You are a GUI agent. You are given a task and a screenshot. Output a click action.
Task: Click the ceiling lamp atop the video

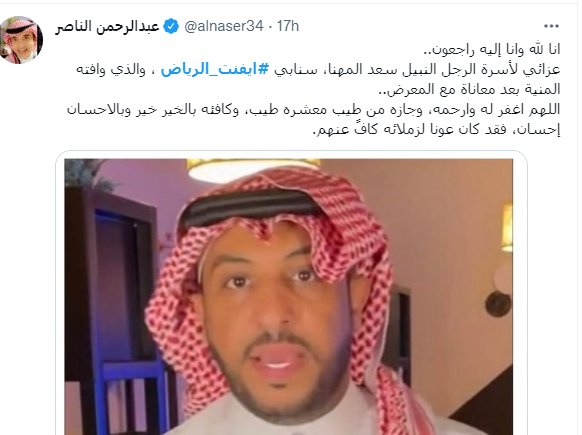click(x=252, y=170)
